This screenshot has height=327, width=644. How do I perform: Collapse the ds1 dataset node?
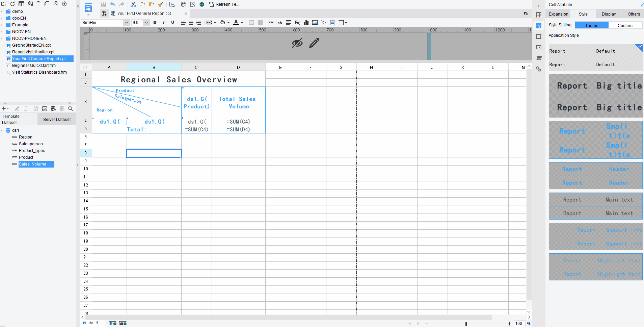2,130
